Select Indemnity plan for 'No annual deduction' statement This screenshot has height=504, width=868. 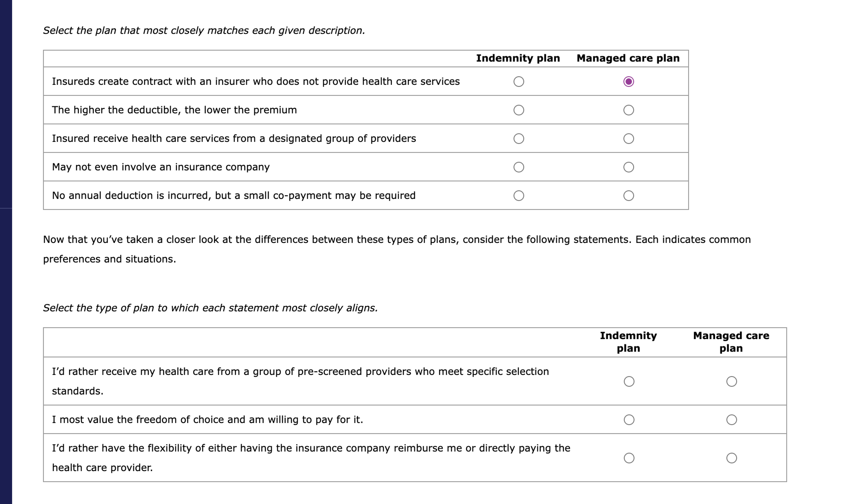click(519, 196)
